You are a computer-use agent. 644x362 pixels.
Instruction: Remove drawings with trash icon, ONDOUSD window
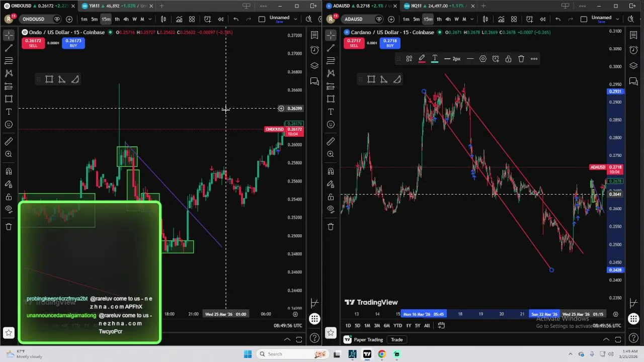point(9,226)
